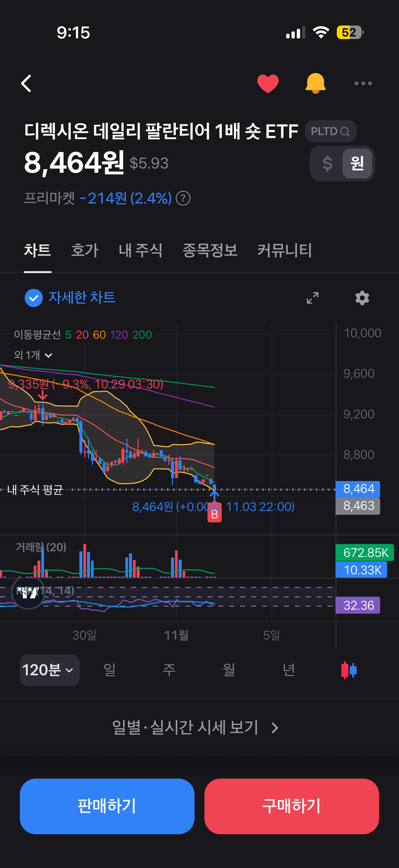The height and width of the screenshot is (868, 399).
Task: Switch currency toggle to dollar
Action: [x=327, y=164]
